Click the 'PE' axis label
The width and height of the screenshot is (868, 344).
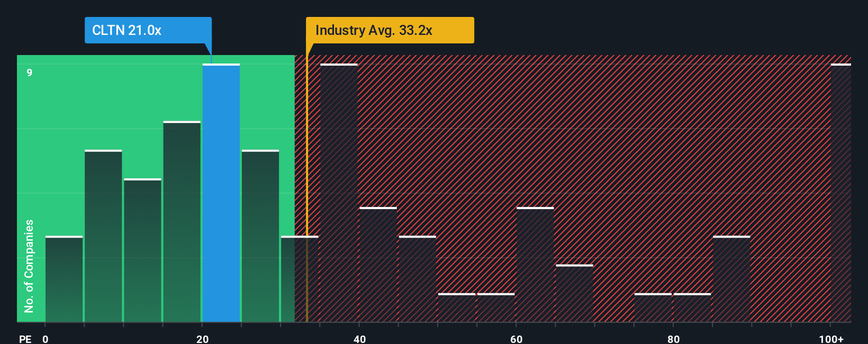point(25,339)
